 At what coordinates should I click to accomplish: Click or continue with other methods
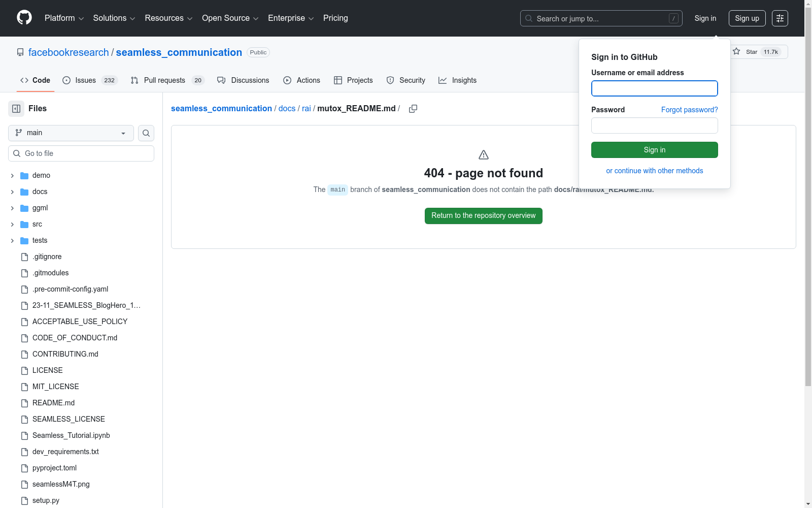[655, 171]
